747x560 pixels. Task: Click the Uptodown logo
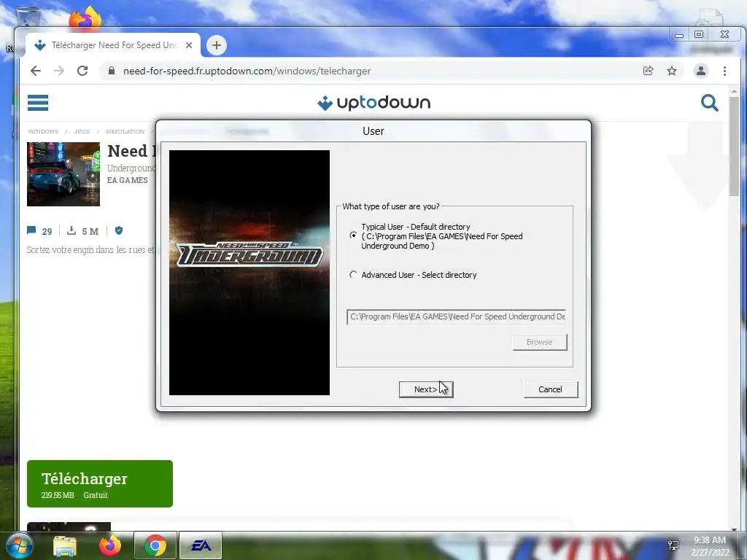click(x=374, y=102)
